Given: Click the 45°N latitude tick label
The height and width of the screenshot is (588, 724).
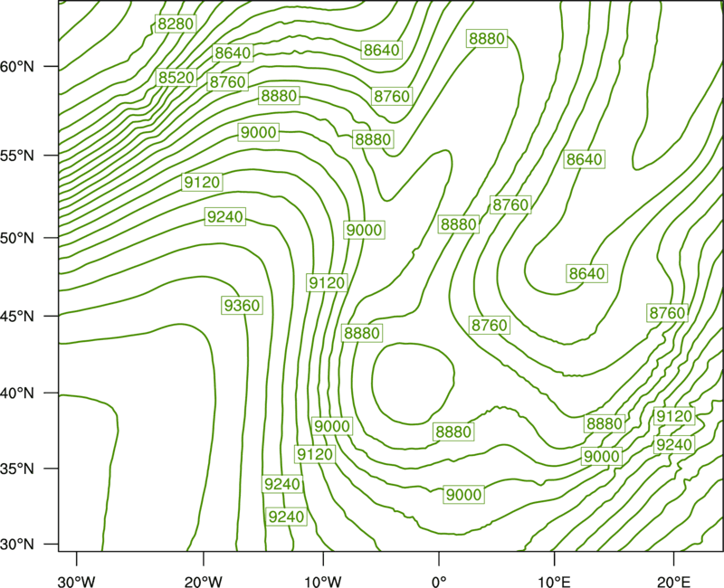Looking at the screenshot, I should point(17,316).
